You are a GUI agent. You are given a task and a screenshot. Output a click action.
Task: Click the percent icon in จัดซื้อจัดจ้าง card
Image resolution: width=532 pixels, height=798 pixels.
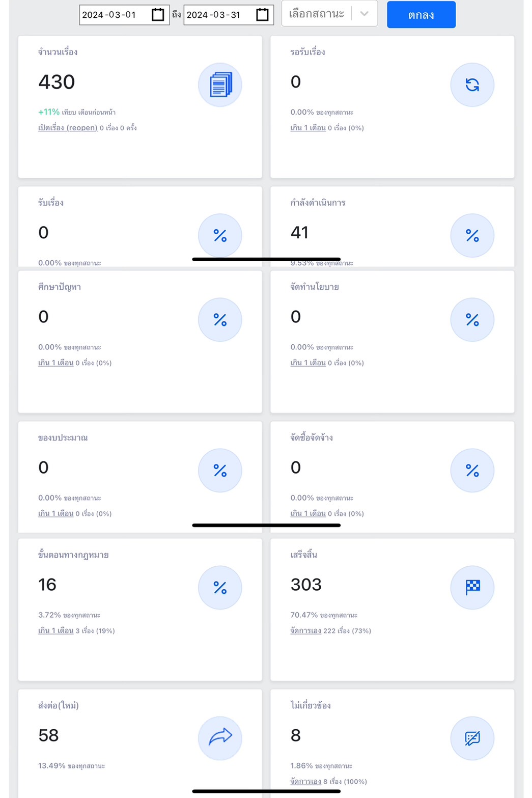[x=472, y=470]
